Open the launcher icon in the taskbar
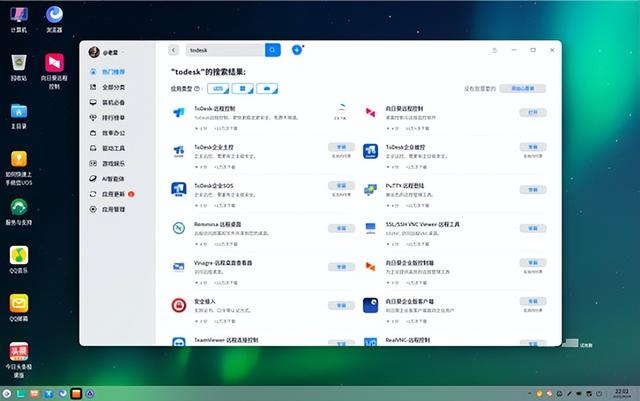 tap(7, 394)
